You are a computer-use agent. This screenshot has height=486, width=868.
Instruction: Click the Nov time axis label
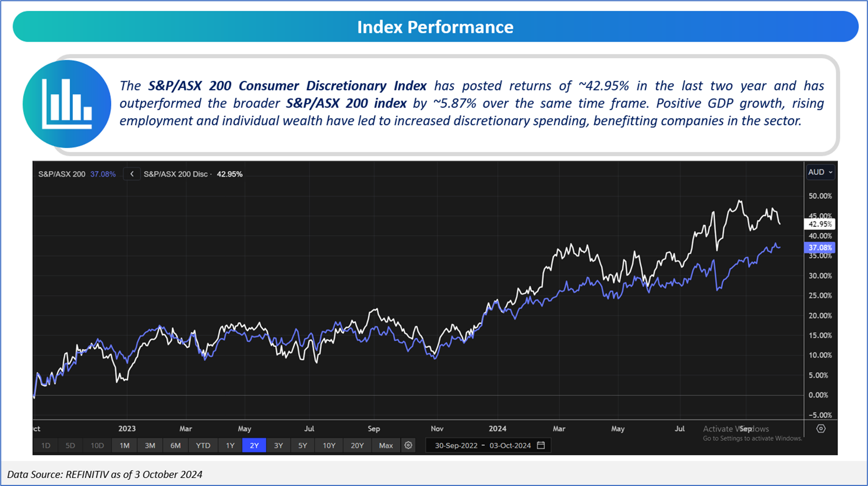(437, 429)
